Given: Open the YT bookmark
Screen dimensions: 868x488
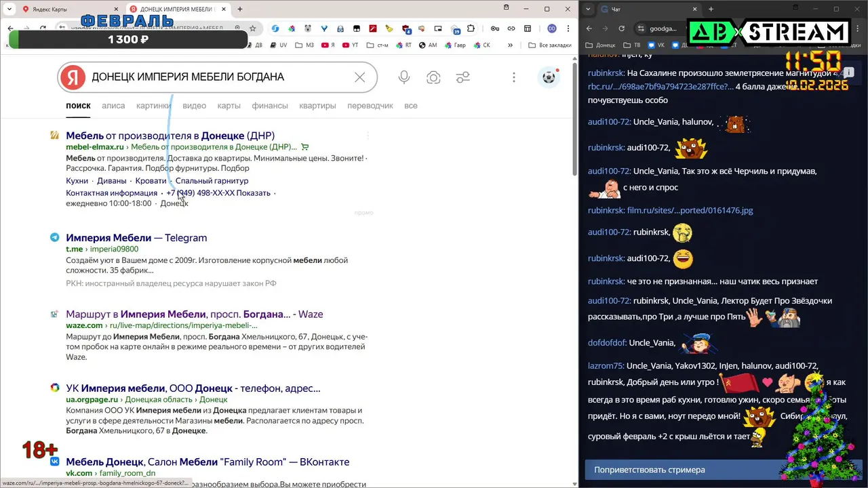Looking at the screenshot, I should click(350, 45).
